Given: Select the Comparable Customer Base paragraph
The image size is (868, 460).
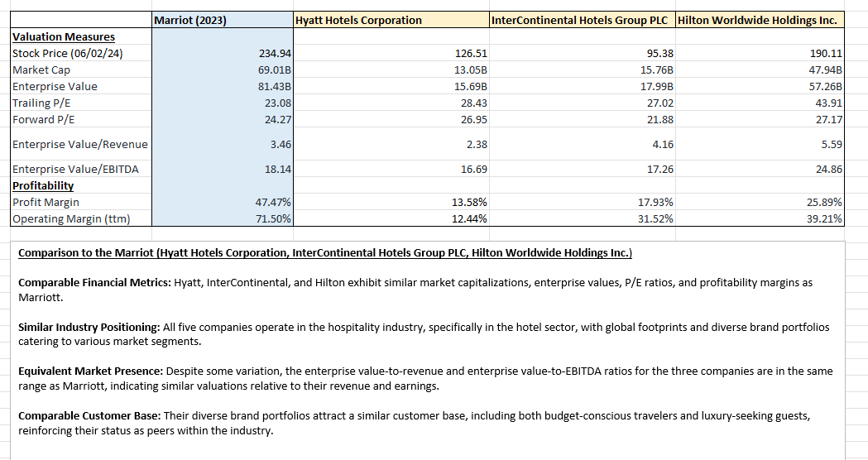Looking at the screenshot, I should (414, 423).
